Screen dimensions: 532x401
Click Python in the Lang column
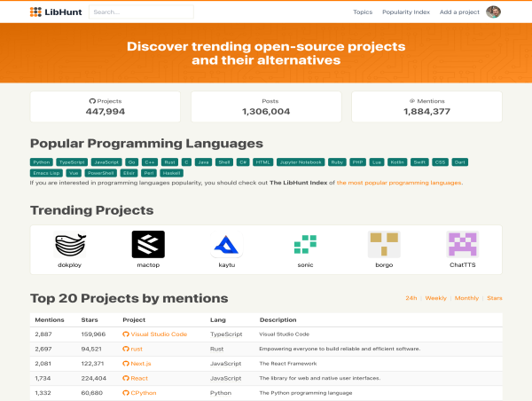coord(221,393)
